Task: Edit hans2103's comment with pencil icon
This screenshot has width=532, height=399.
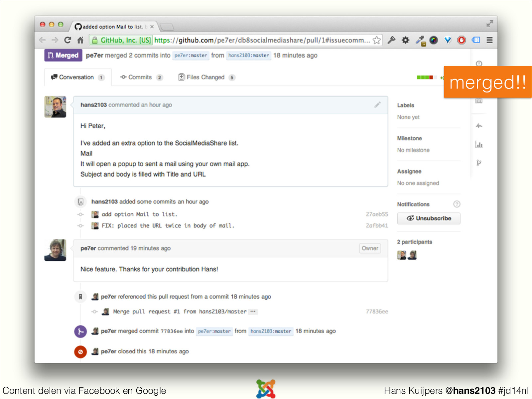Action: (377, 105)
